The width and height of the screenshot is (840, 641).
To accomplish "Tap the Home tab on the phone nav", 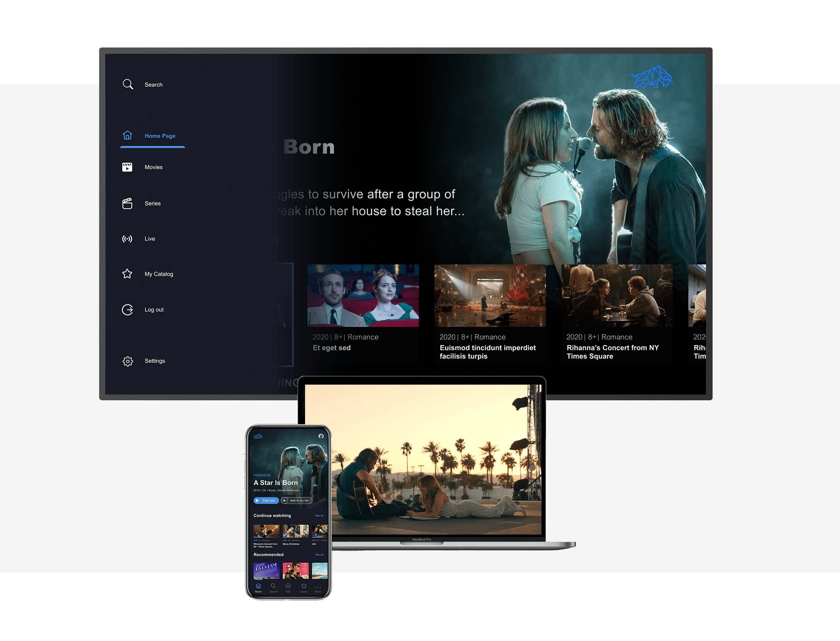I will 258,586.
